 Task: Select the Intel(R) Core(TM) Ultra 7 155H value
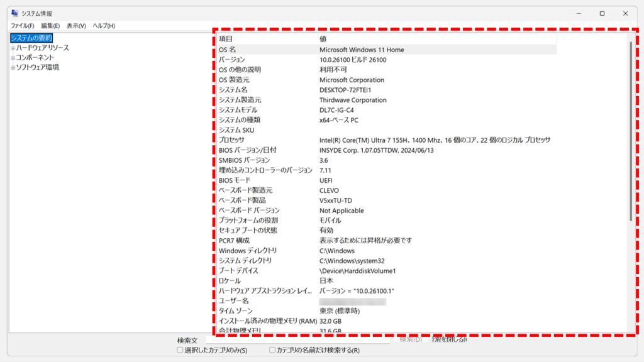pos(435,140)
